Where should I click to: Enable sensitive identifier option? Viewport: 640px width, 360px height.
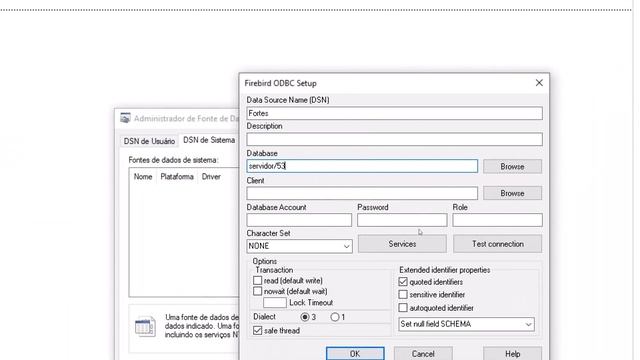pos(403,295)
